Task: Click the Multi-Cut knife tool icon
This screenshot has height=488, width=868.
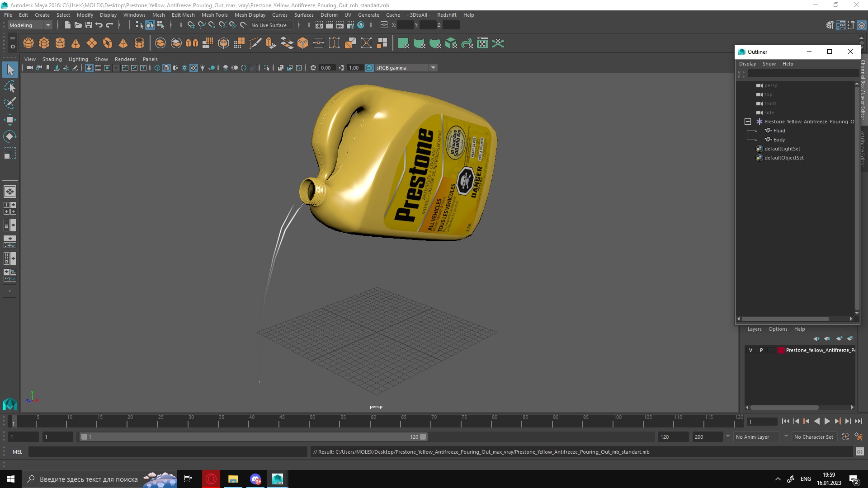Action: (255, 43)
